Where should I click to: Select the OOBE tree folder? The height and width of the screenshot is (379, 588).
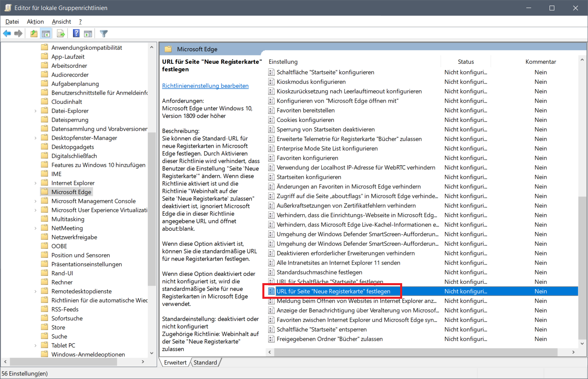point(59,246)
